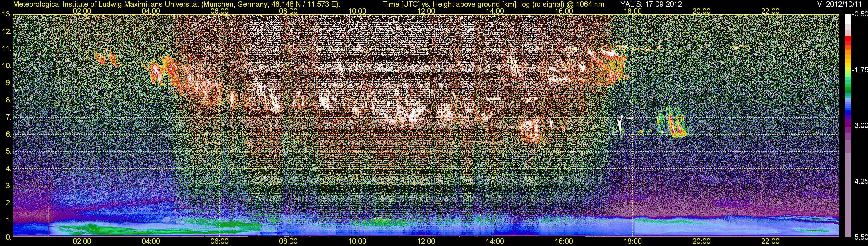Screen dimensions: 868x246
Task: Click the 12. km height axis label
Action: 6,32
